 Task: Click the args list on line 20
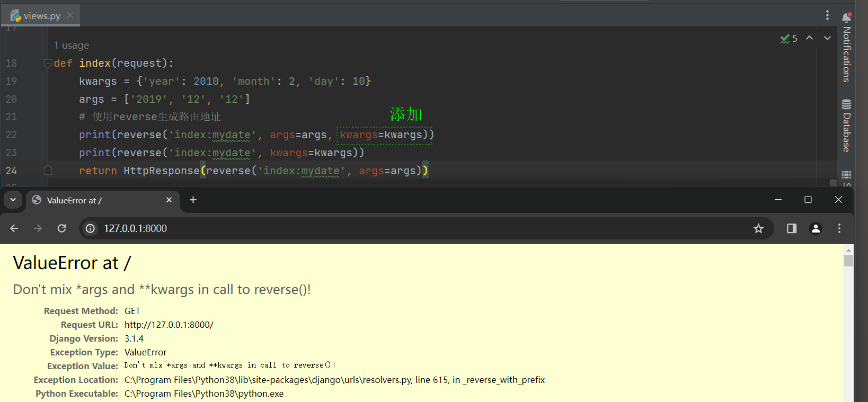[187, 99]
